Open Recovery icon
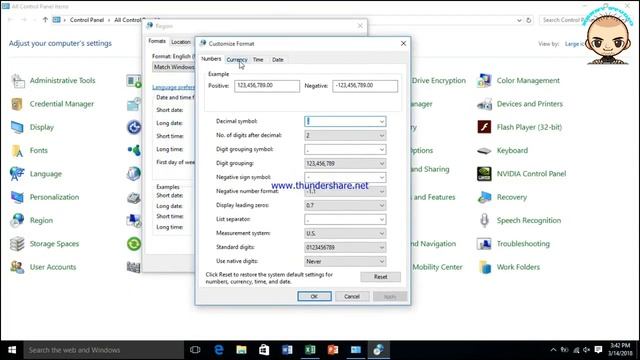640x360 pixels. coord(484,197)
